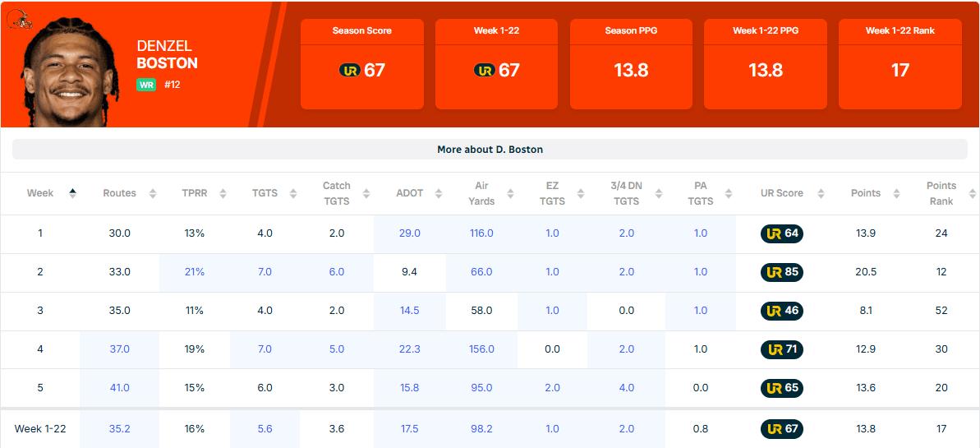980x448 pixels.
Task: Click the TPRR column header label
Action: [x=195, y=193]
